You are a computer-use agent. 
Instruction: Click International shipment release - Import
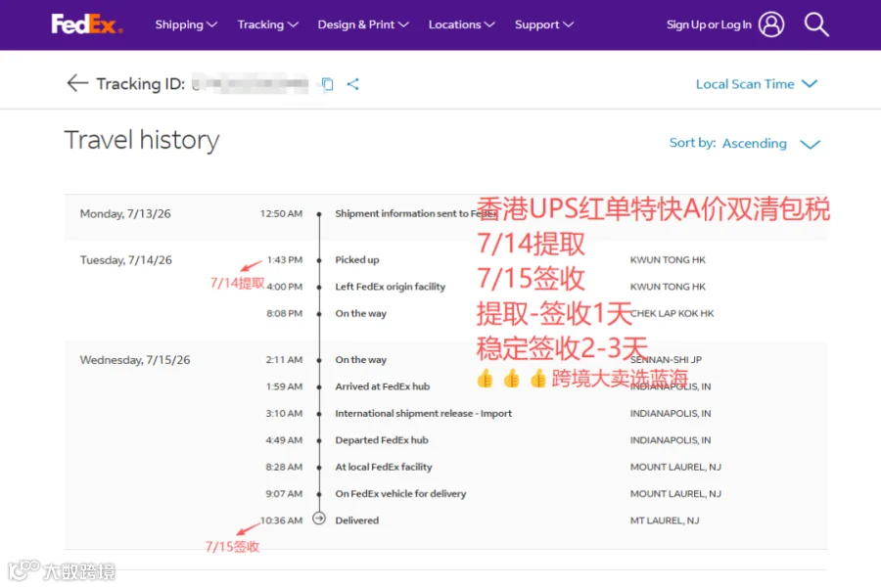tap(424, 413)
